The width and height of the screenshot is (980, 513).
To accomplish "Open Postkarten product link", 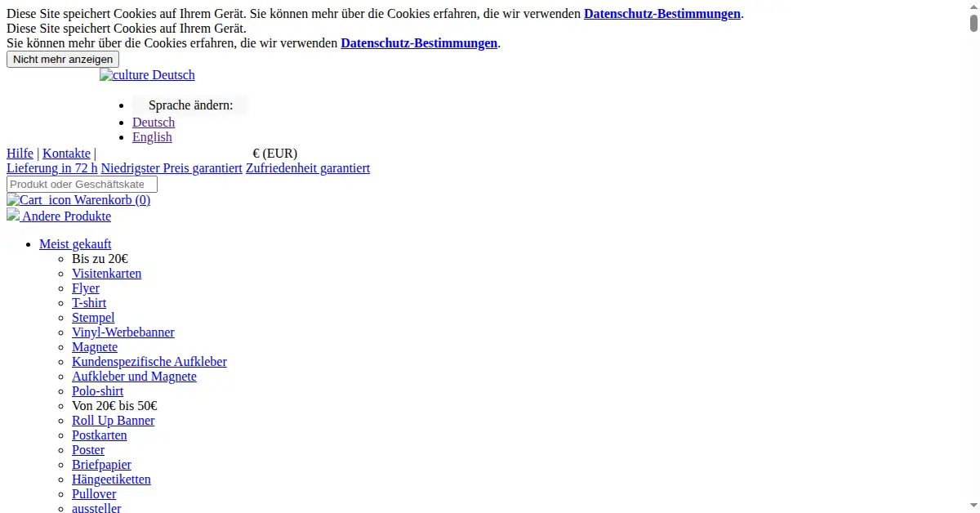I will pos(100,435).
